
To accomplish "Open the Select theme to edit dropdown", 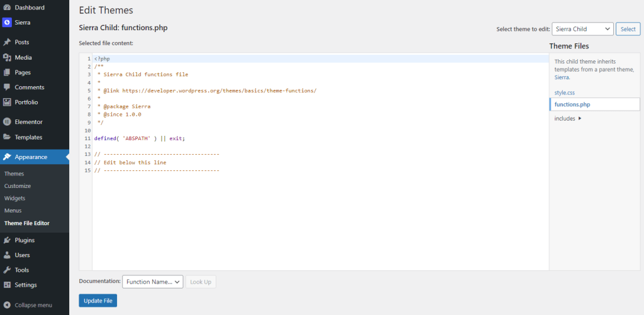I will (582, 29).
